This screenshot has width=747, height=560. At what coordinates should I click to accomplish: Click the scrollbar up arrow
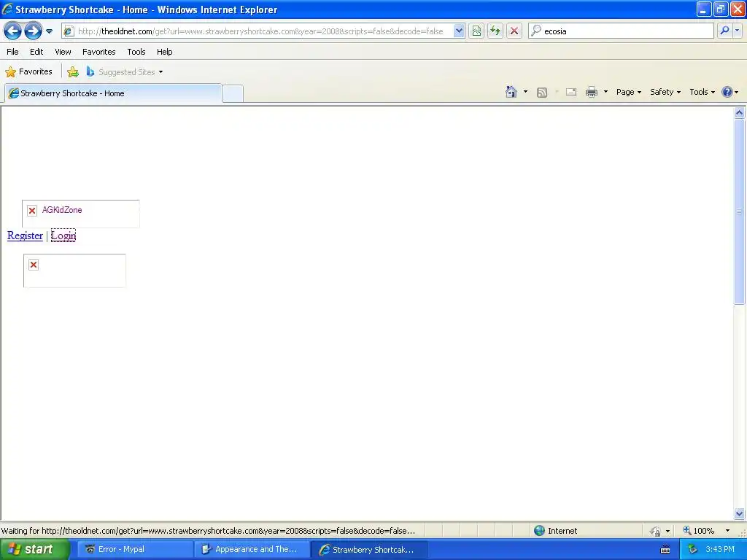pyautogui.click(x=739, y=113)
